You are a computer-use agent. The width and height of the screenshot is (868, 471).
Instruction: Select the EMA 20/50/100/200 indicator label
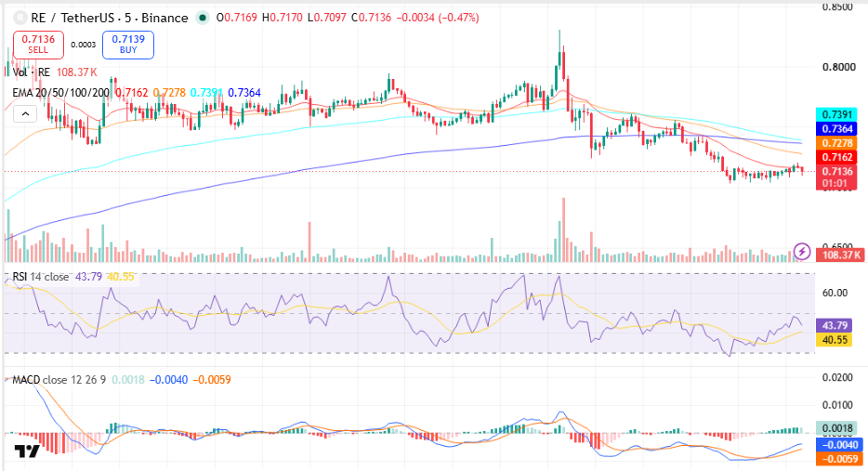click(61, 92)
